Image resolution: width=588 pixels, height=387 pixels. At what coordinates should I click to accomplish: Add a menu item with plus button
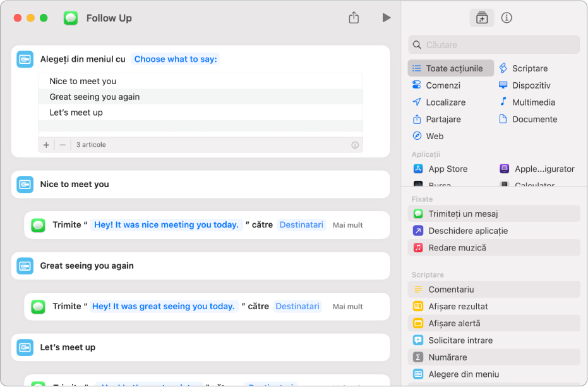(46, 145)
